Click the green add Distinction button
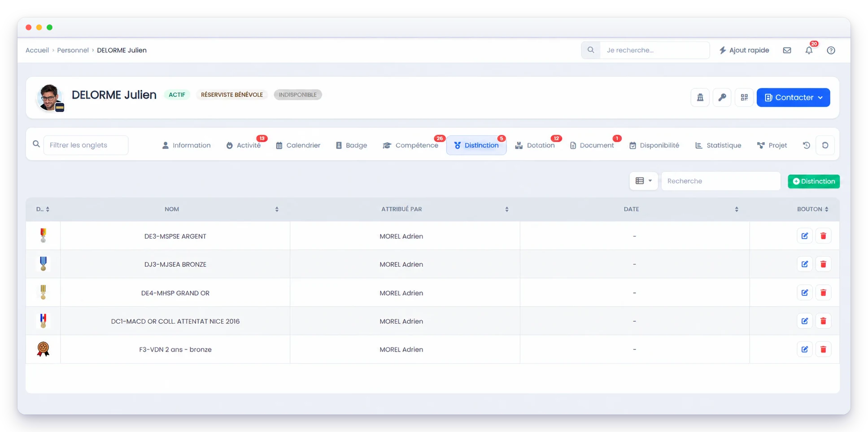This screenshot has width=868, height=432. [x=814, y=181]
